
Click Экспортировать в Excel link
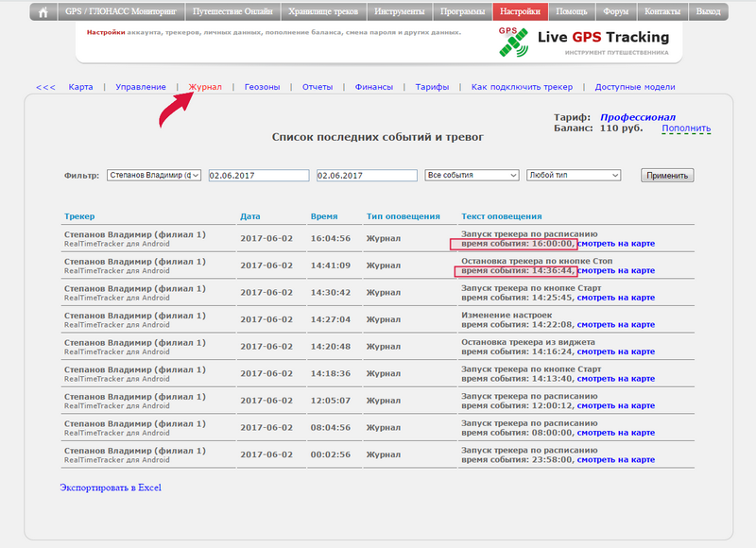[111, 488]
